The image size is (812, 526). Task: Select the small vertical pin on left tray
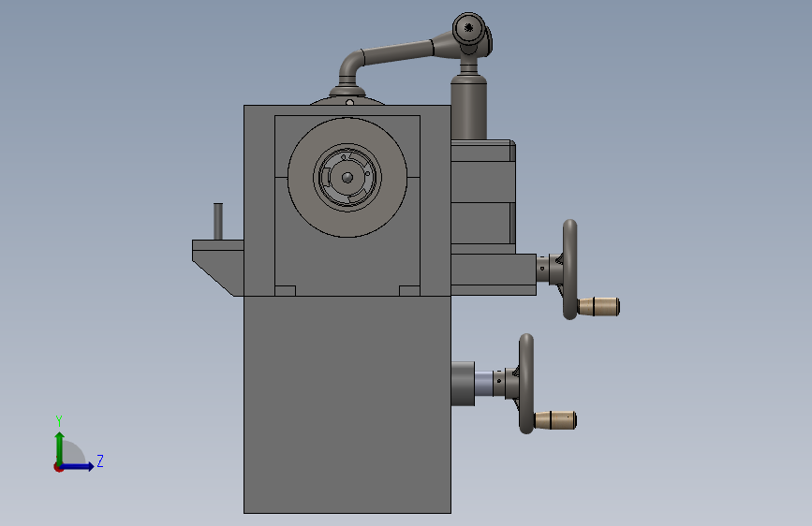pyautogui.click(x=218, y=222)
